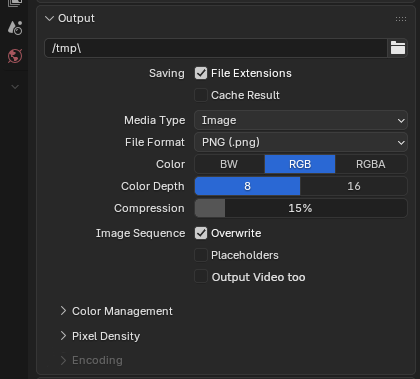Open the View Layer properties tab icon

[x=15, y=3]
